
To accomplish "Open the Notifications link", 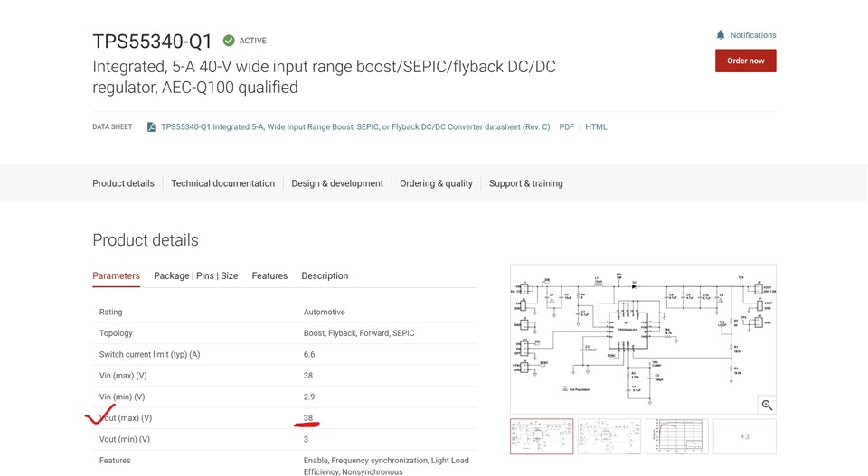I will (x=753, y=35).
